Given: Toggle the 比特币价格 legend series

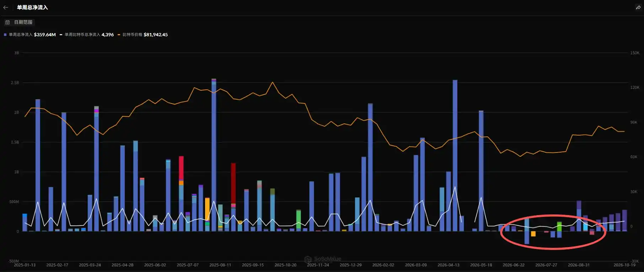Looking at the screenshot, I should [143, 34].
